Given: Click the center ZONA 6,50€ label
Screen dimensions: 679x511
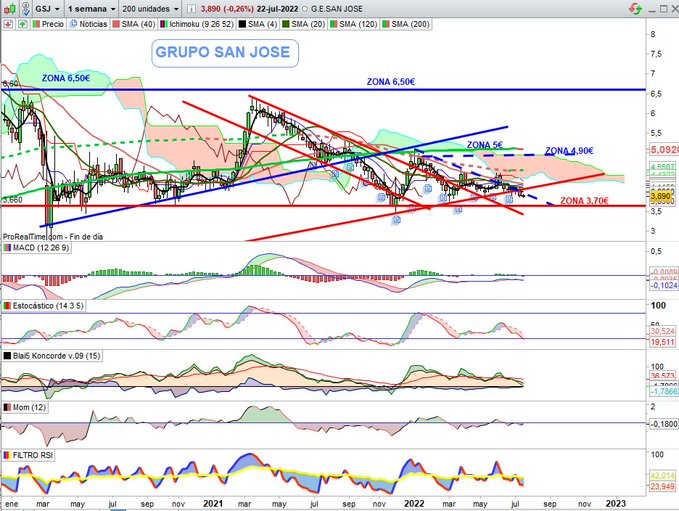Looking at the screenshot, I should click(391, 81).
